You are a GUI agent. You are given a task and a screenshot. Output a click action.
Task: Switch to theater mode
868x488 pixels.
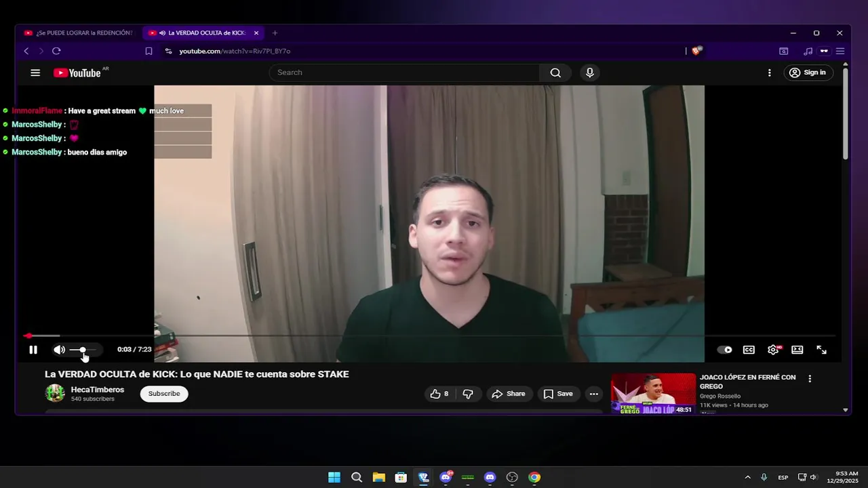point(797,350)
